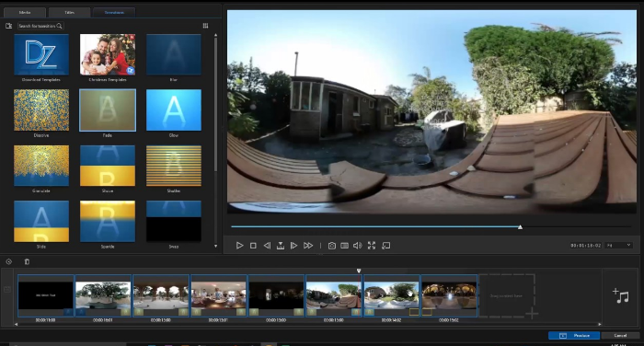Click the storyboard track icon at the left edge

click(7, 289)
